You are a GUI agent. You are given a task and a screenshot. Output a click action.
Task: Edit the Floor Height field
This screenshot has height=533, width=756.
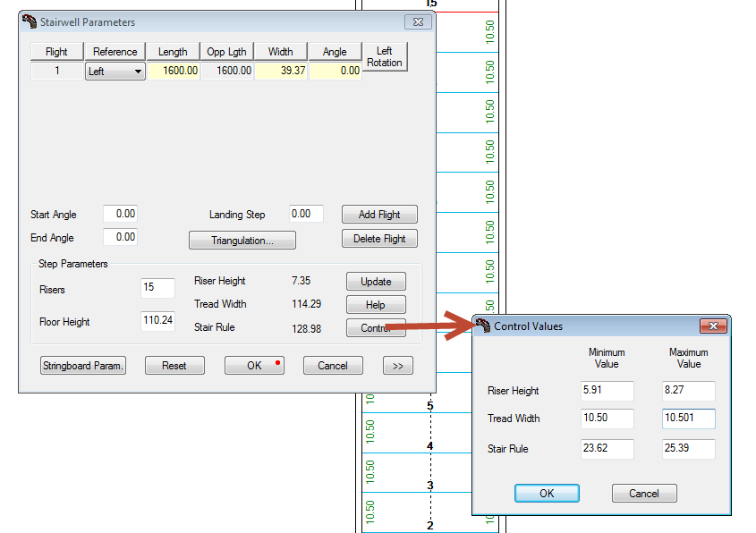[x=157, y=320]
